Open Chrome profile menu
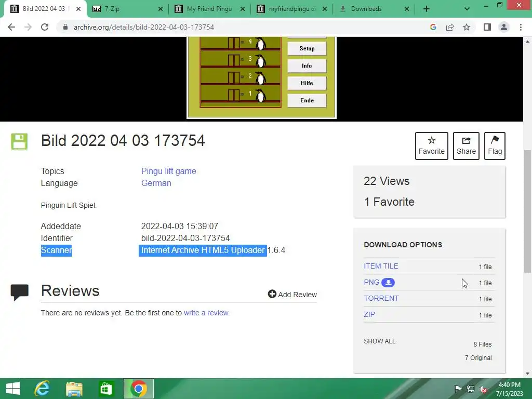Image resolution: width=532 pixels, height=399 pixels. tap(504, 27)
